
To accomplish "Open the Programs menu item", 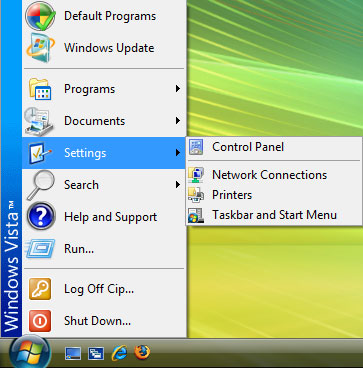I will tap(104, 89).
